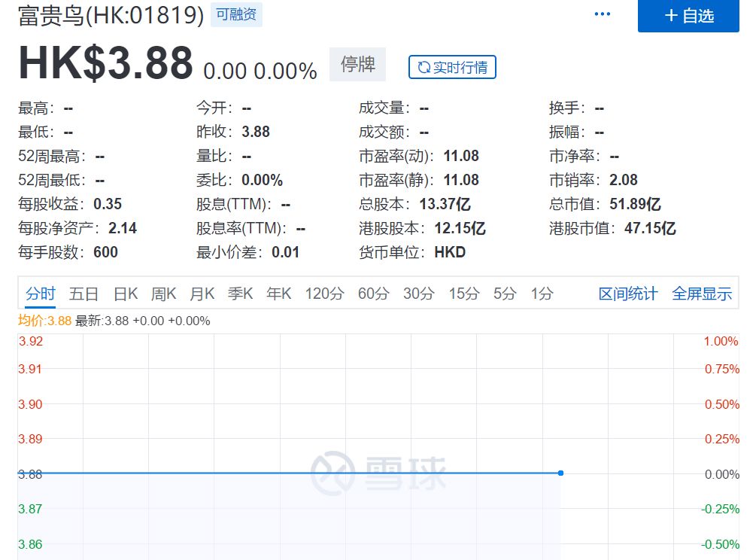This screenshot has height=560, width=756.
Task: Click the 每股收益 value 0.35
Action: [108, 204]
